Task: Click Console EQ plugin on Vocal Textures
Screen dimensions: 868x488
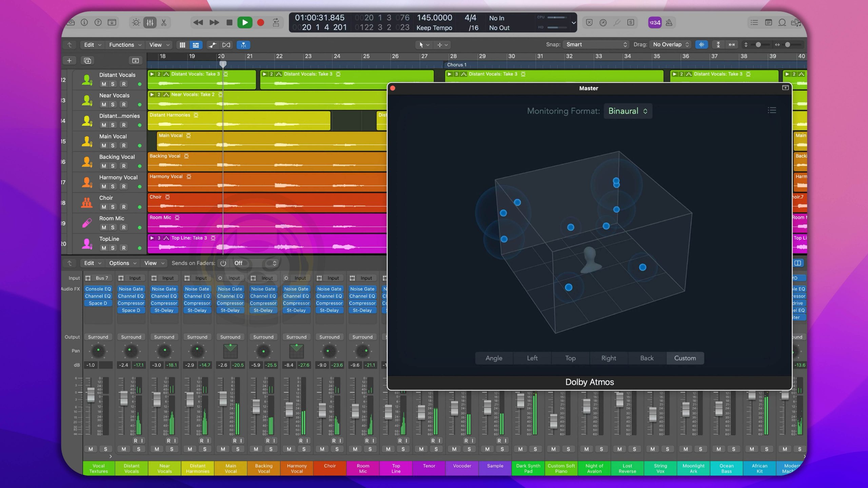Action: (x=98, y=289)
